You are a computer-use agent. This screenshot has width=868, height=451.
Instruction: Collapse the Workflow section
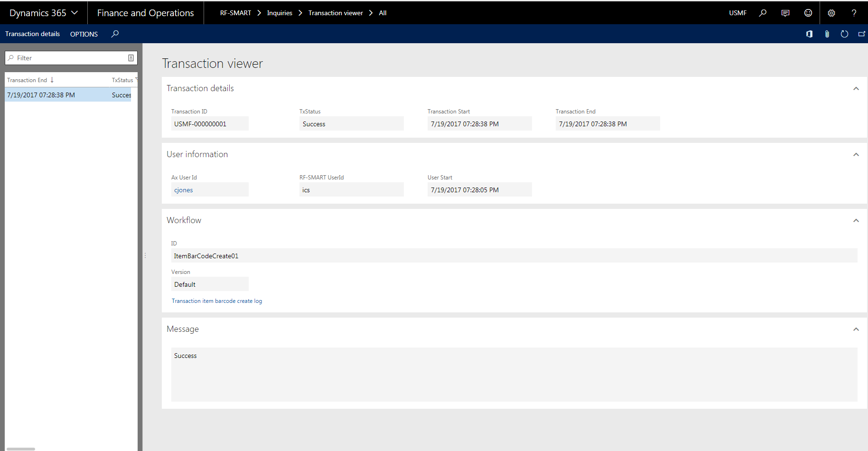(x=856, y=220)
